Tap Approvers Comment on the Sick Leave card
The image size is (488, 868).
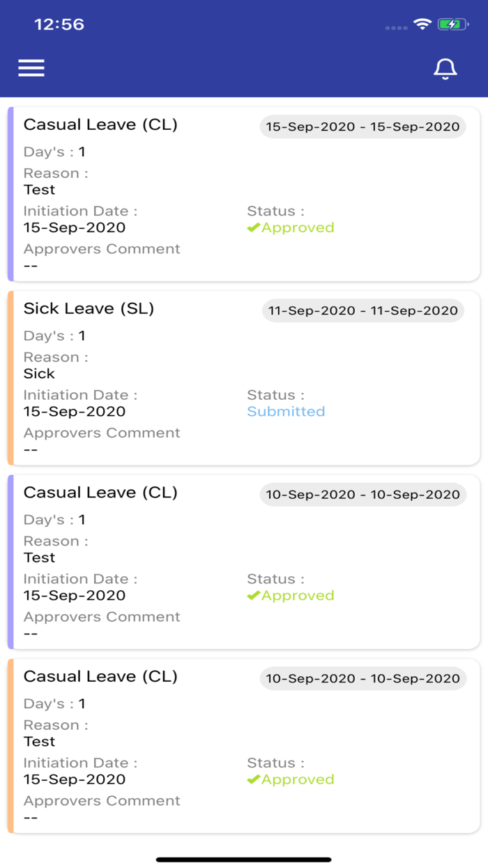click(102, 433)
